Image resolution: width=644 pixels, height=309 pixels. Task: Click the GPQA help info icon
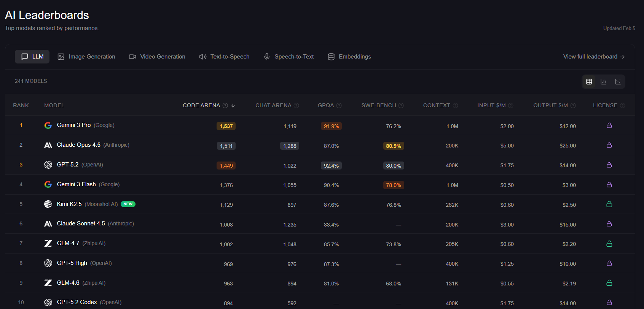tap(339, 106)
